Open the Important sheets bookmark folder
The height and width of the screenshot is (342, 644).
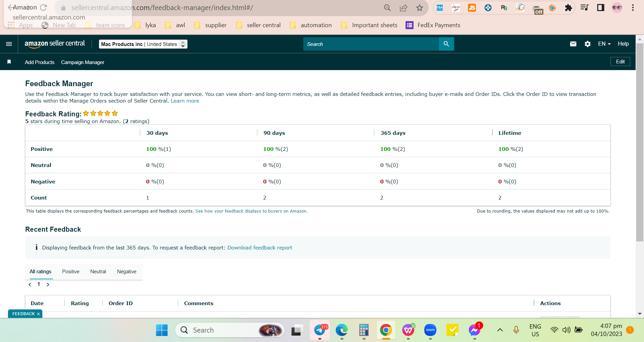369,25
